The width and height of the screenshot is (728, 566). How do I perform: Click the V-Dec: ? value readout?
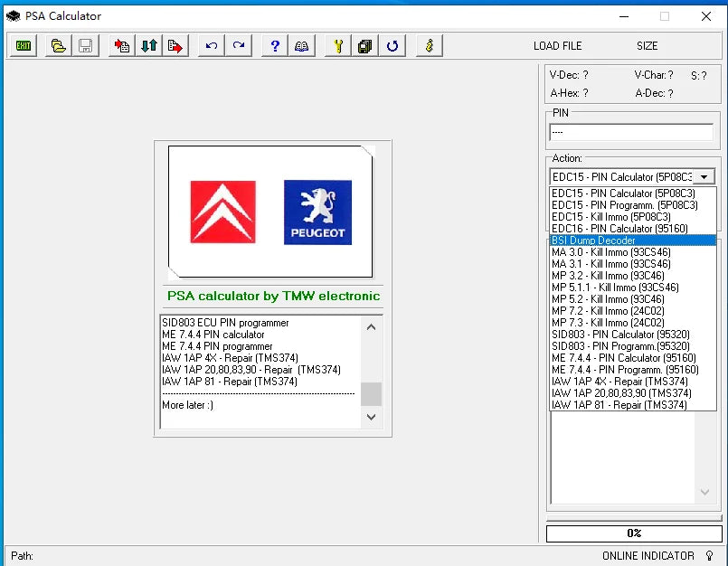tap(569, 75)
